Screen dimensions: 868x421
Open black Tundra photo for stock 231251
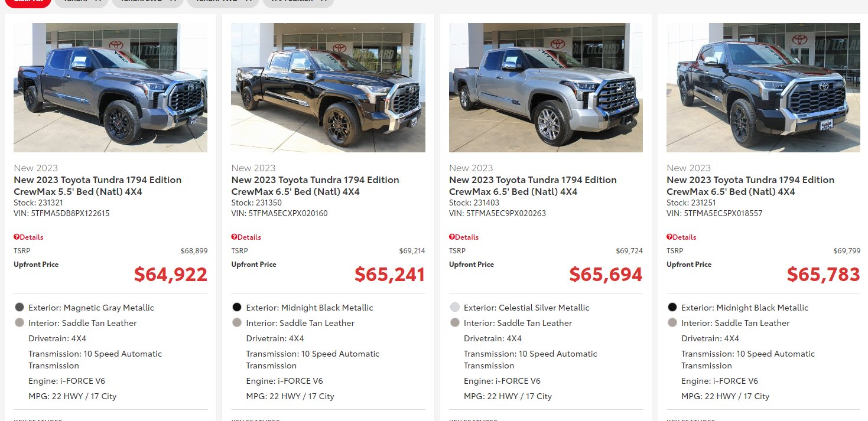coord(763,87)
